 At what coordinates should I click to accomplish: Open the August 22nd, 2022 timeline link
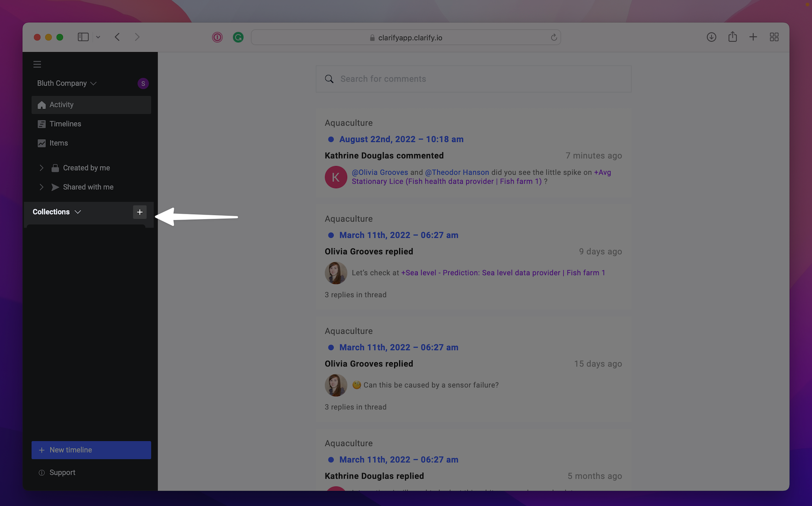[401, 139]
